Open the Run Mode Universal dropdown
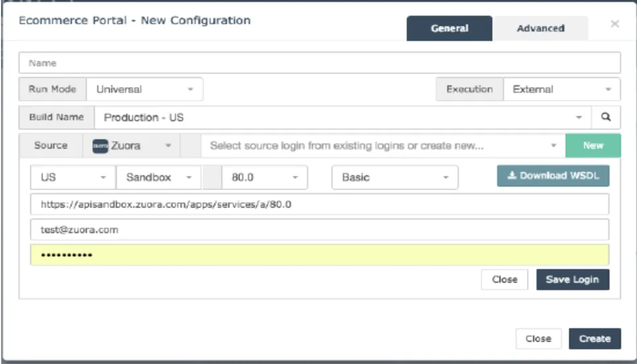The height and width of the screenshot is (364, 637). (x=145, y=90)
